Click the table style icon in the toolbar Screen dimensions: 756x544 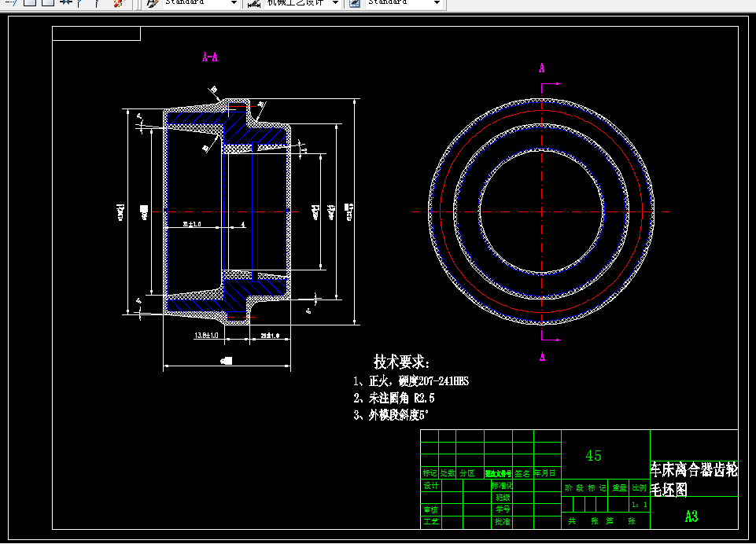(x=355, y=3)
